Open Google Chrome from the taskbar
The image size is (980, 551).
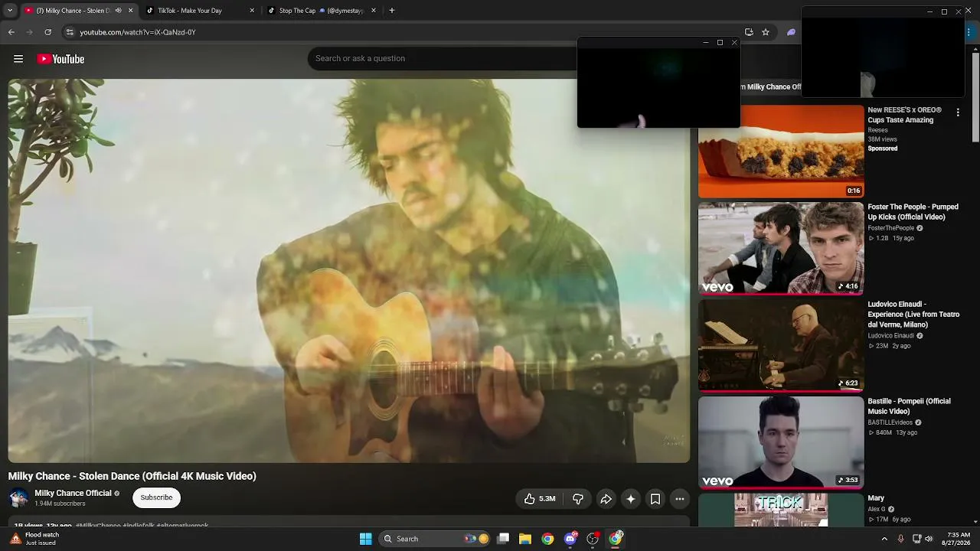(547, 539)
